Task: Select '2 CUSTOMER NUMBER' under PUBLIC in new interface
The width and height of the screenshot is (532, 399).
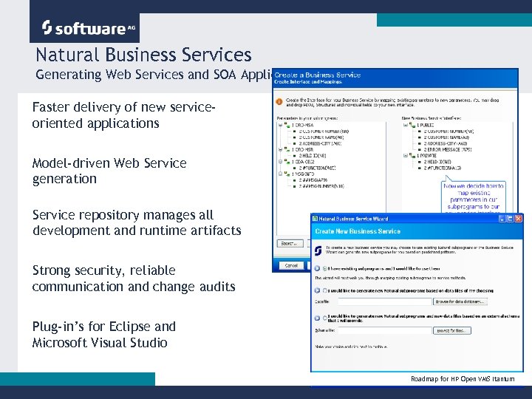Action: click(449, 131)
